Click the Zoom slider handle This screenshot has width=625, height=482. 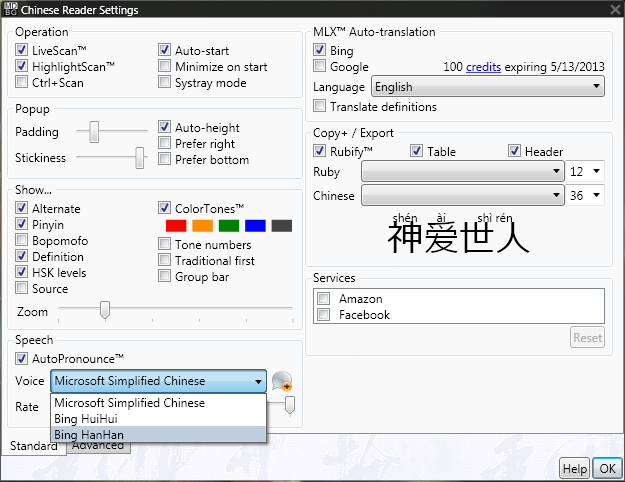(105, 310)
